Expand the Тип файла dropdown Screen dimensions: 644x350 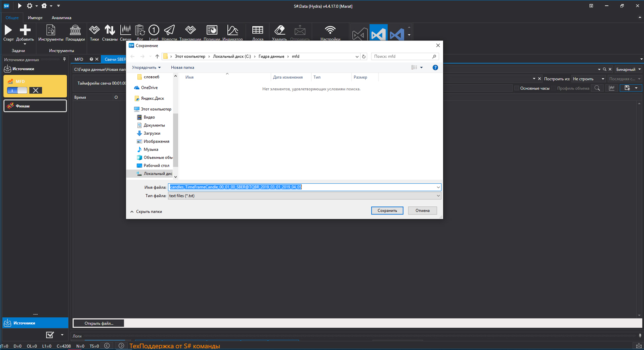[304, 196]
